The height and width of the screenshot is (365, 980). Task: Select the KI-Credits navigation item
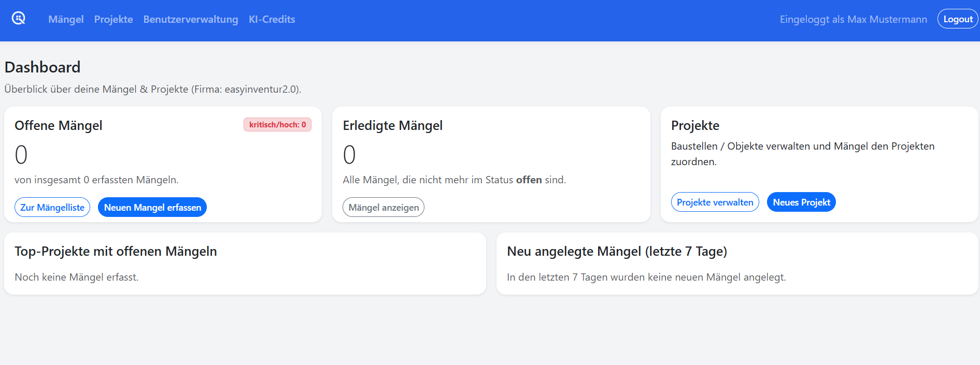tap(272, 20)
